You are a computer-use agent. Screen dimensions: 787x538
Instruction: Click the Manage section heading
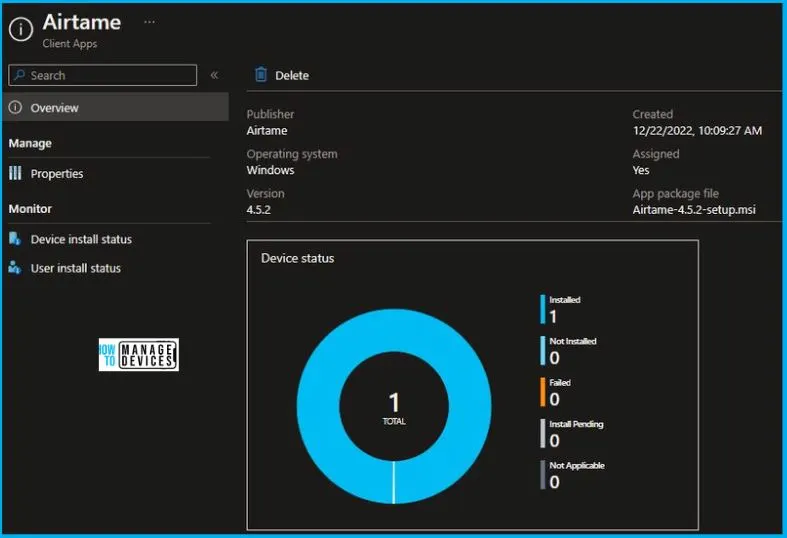pos(30,144)
